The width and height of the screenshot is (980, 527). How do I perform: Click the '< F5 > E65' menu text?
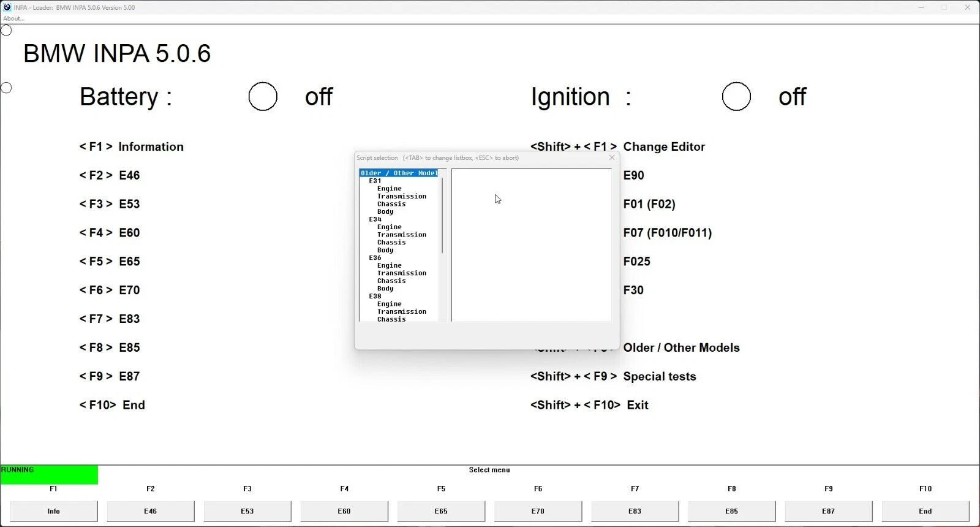(x=110, y=262)
